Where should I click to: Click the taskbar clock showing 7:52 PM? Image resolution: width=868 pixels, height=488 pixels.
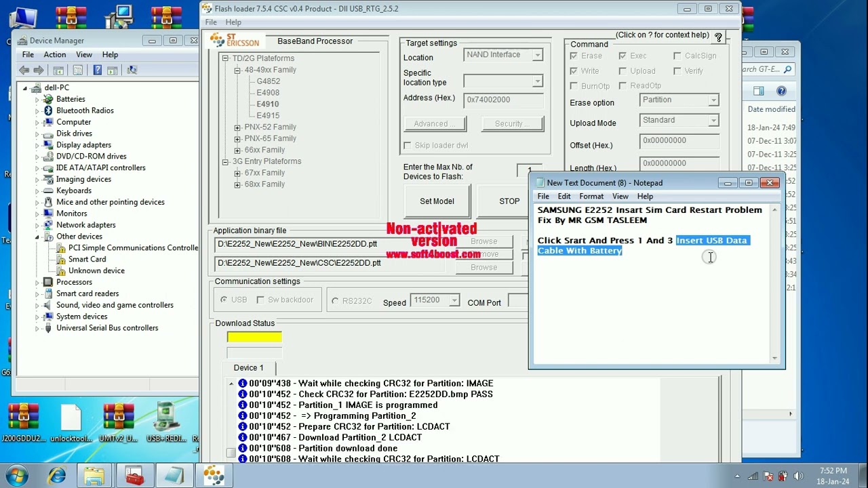[833, 476]
